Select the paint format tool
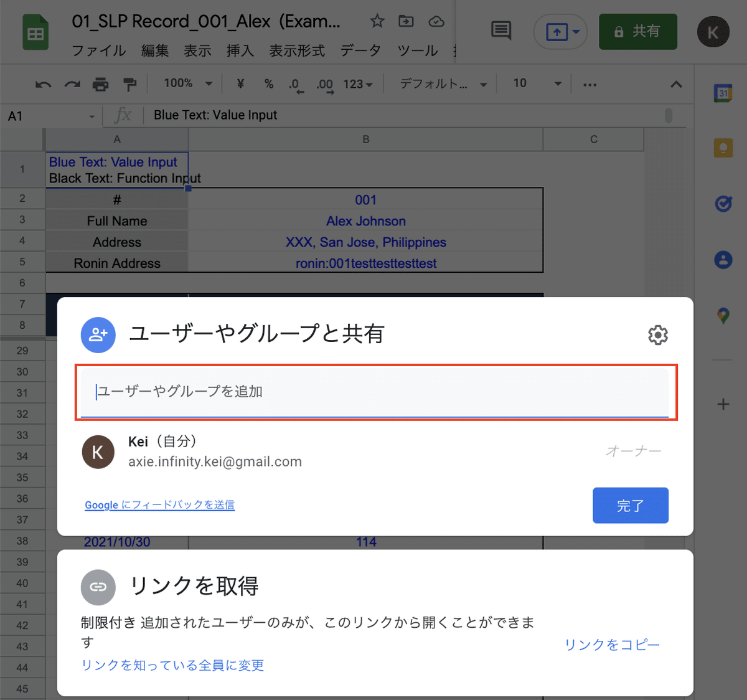Image resolution: width=747 pixels, height=700 pixels. point(129,83)
